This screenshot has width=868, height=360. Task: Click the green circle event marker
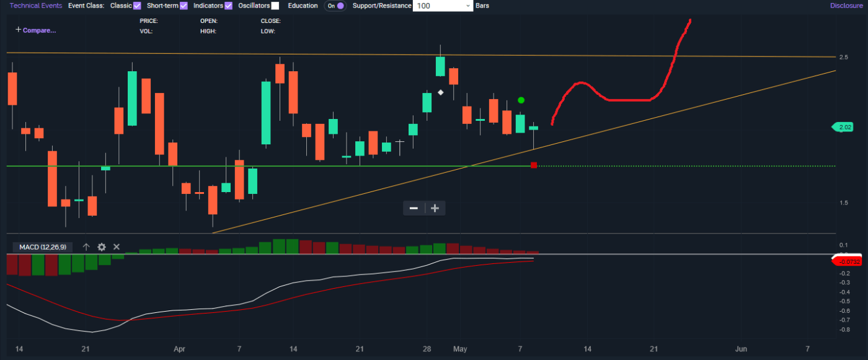click(x=521, y=100)
